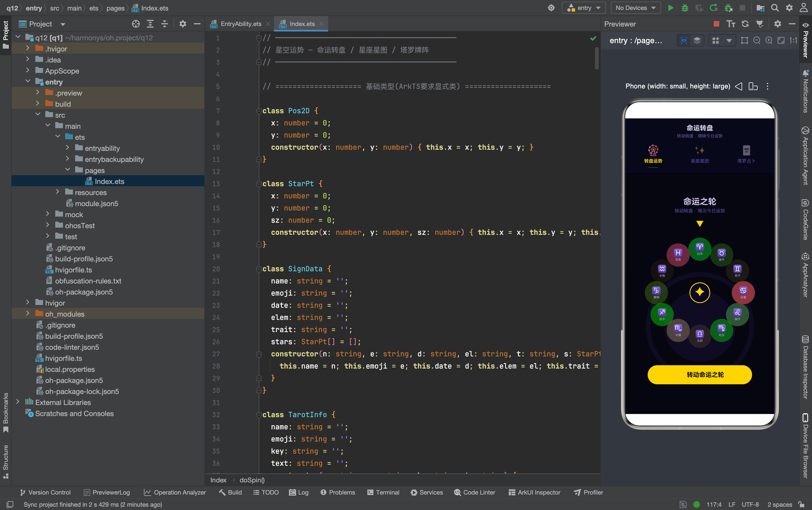Run the entry module with the green play icon
This screenshot has height=510, width=812.
coord(671,8)
